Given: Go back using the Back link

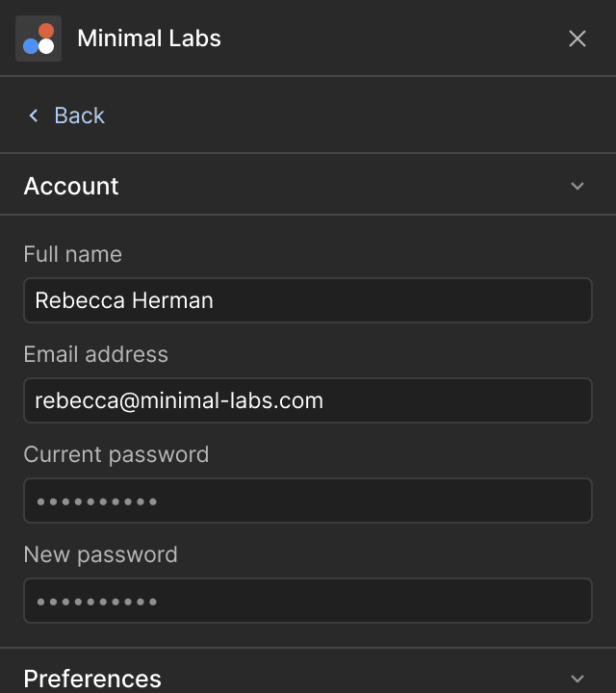Looking at the screenshot, I should click(79, 115).
